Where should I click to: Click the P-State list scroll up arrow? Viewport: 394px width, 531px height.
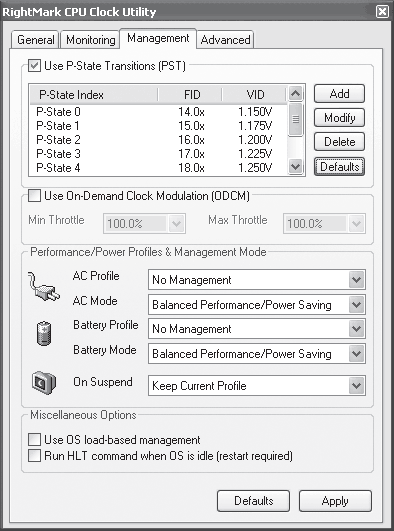tap(295, 93)
